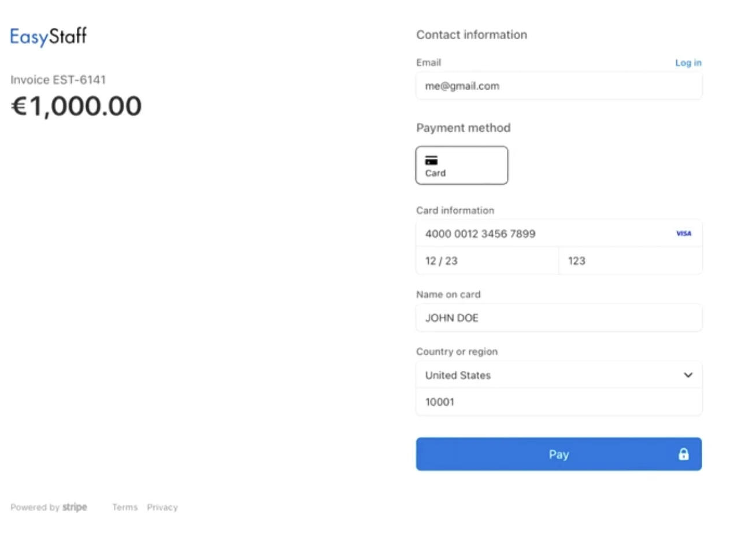Click the €1,000.00 amount text
This screenshot has height=536, width=756.
tap(76, 106)
